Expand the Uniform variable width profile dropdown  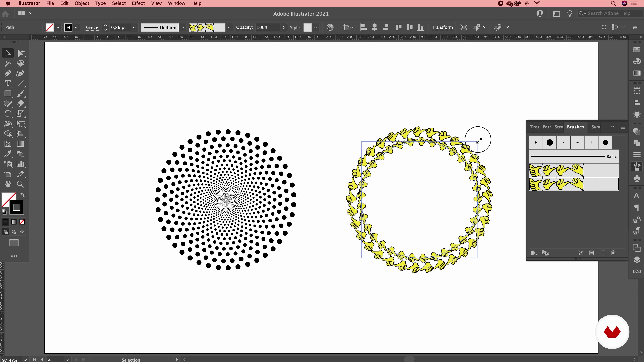point(183,27)
